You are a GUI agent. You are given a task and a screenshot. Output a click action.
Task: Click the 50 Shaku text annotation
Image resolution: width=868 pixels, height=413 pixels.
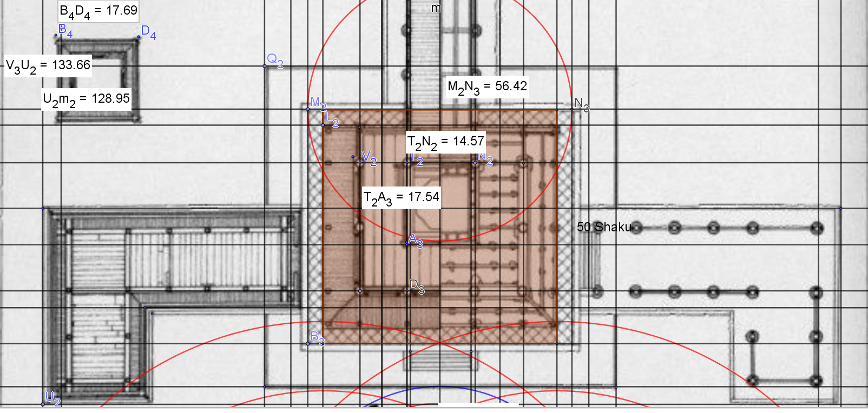pyautogui.click(x=604, y=227)
